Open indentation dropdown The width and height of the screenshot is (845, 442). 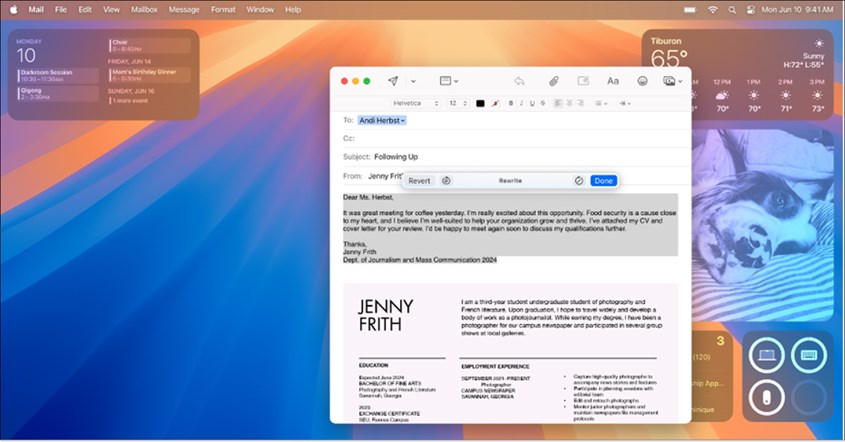click(x=625, y=103)
